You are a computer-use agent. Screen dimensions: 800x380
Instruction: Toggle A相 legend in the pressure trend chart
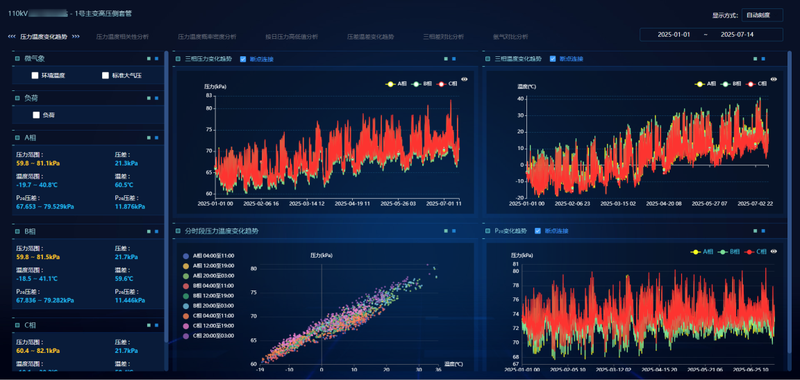click(x=395, y=84)
